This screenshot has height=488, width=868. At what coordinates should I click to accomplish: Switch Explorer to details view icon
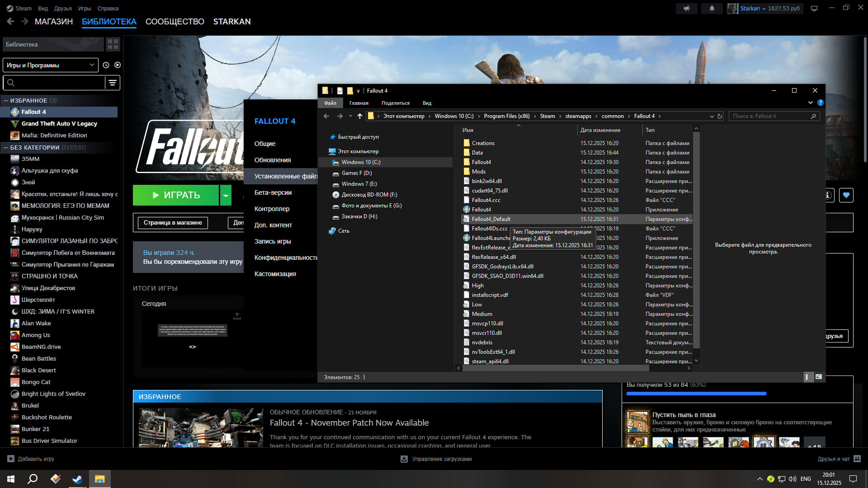pos(808,377)
